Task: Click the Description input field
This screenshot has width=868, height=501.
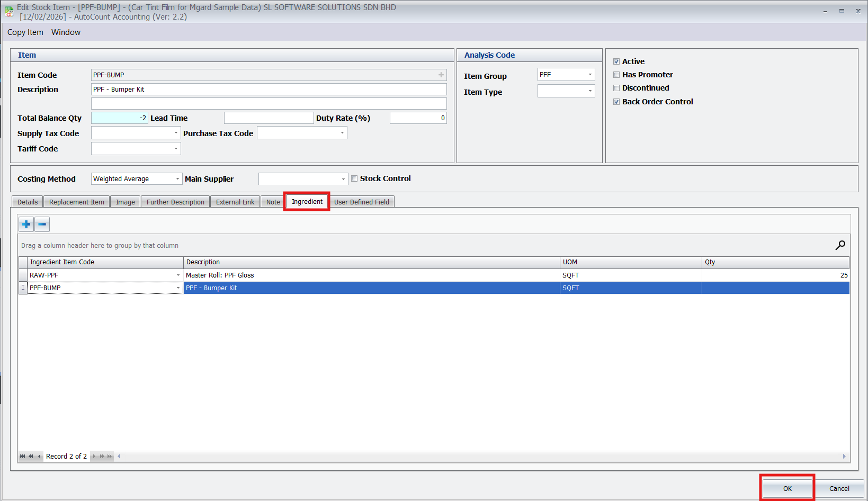Action: tap(269, 90)
